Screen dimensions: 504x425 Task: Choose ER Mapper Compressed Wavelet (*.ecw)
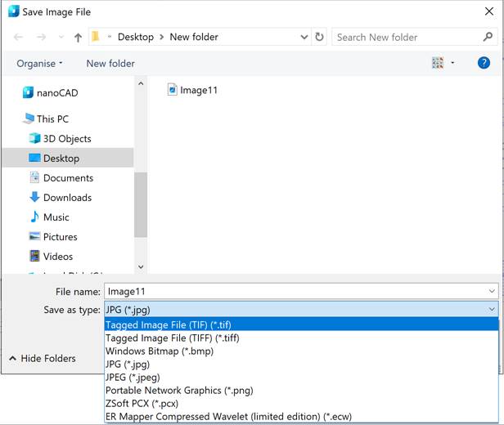[x=301, y=416]
